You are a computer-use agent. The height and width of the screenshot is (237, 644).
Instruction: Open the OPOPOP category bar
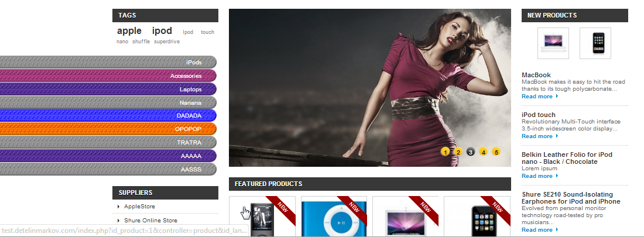pos(108,129)
